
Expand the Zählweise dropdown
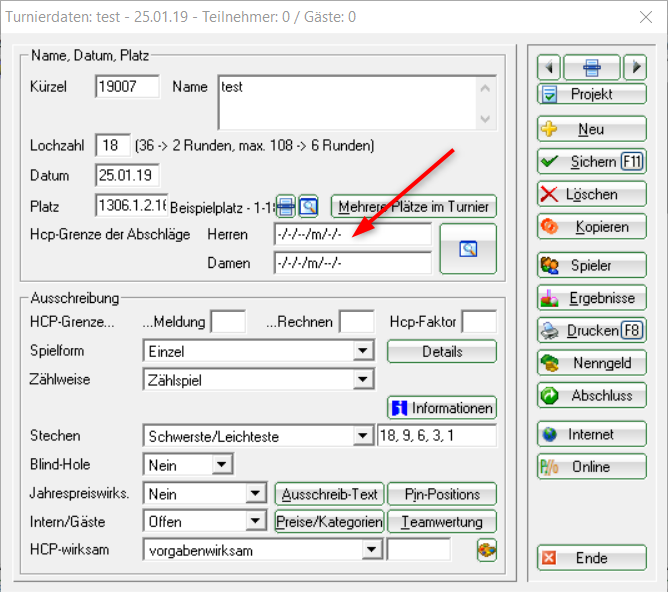[x=362, y=380]
